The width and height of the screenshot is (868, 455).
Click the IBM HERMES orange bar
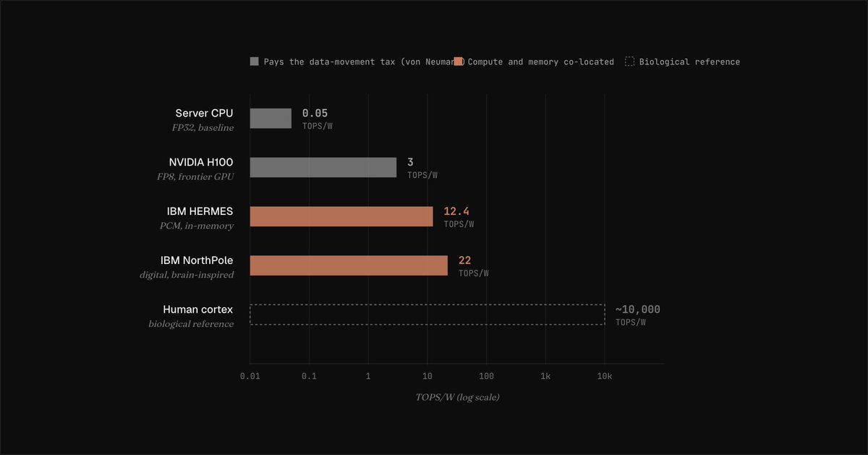click(341, 216)
